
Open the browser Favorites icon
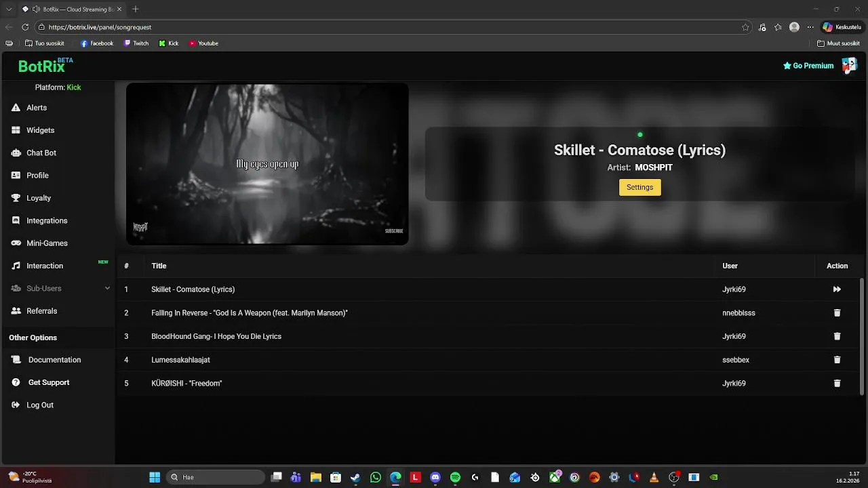pyautogui.click(x=778, y=27)
